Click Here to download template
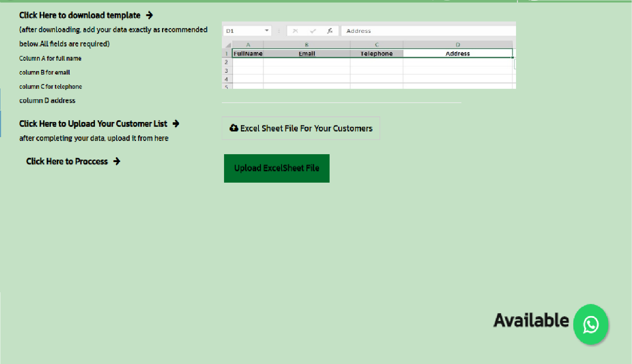The width and height of the screenshot is (632, 364). click(x=80, y=15)
